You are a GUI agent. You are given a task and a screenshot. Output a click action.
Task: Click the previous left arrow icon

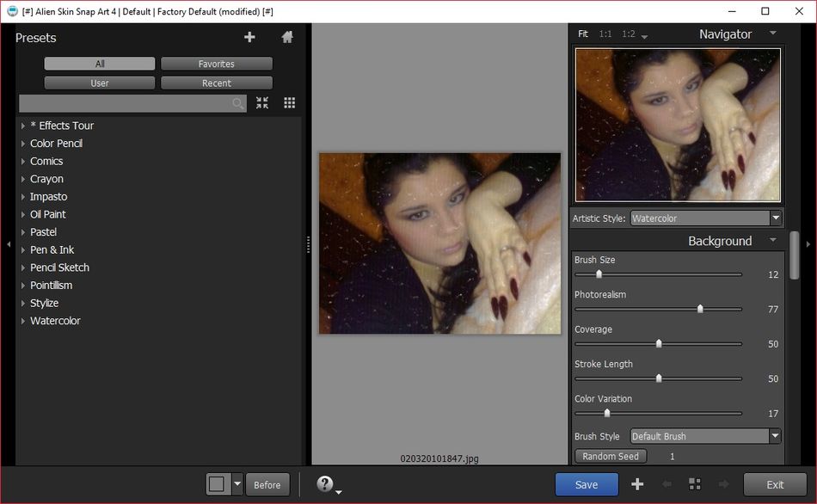point(666,484)
